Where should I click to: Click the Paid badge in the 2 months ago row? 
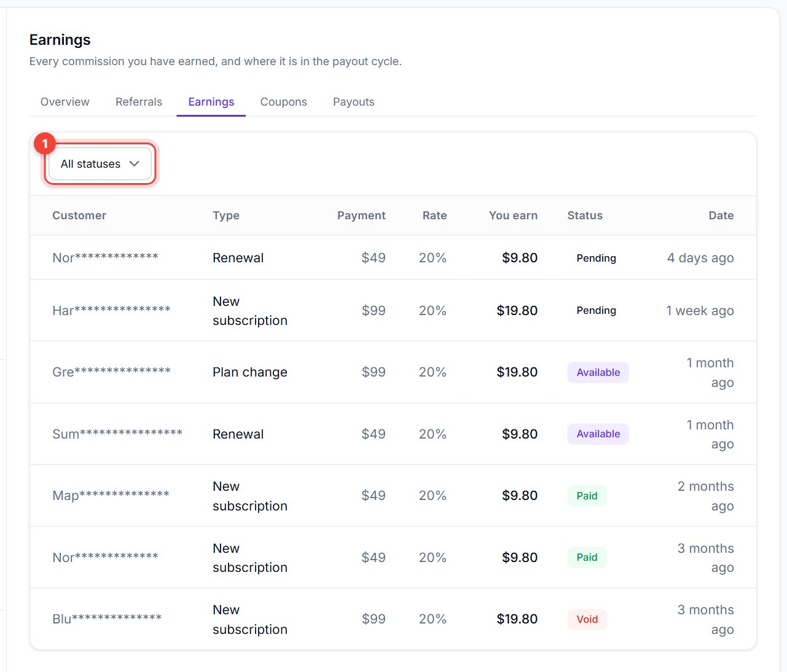(587, 496)
